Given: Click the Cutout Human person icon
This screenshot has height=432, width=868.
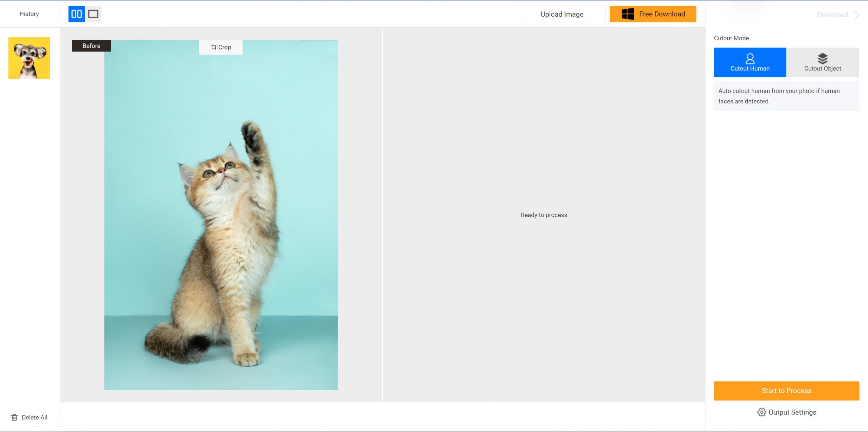Looking at the screenshot, I should pyautogui.click(x=750, y=59).
